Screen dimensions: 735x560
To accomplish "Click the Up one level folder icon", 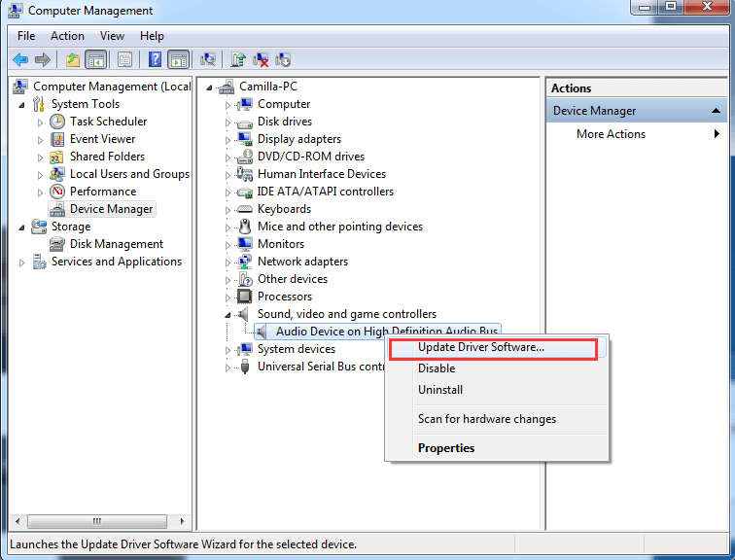I will click(73, 60).
